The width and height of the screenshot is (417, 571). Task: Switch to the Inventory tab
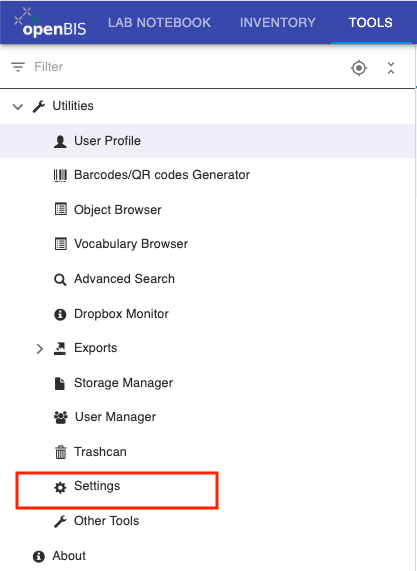278,23
